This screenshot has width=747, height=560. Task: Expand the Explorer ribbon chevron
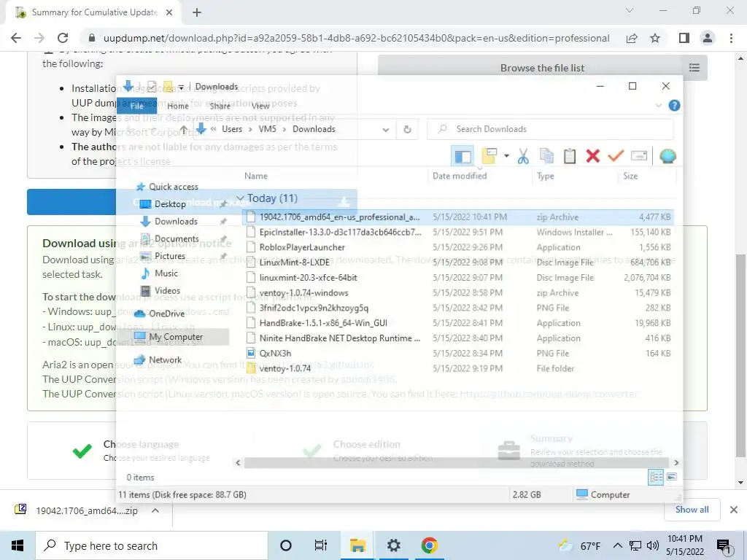point(659,106)
